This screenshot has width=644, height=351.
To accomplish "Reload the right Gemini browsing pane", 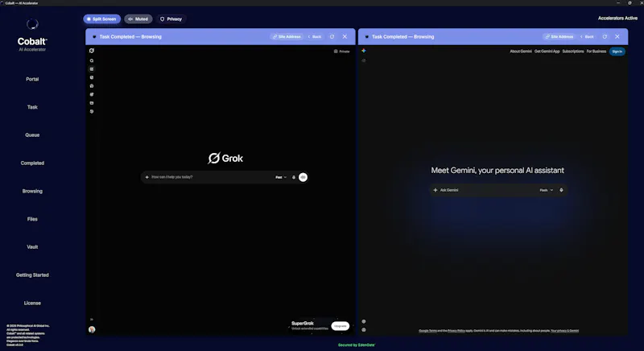I will 605,36.
